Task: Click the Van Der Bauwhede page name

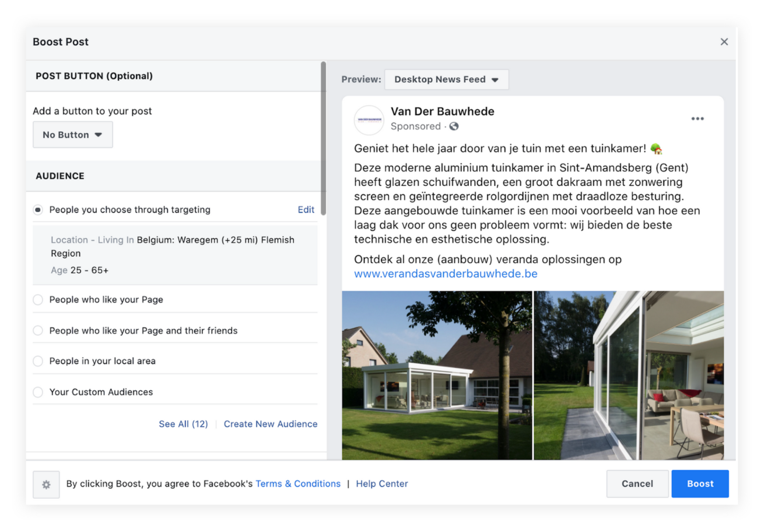Action: click(x=442, y=111)
